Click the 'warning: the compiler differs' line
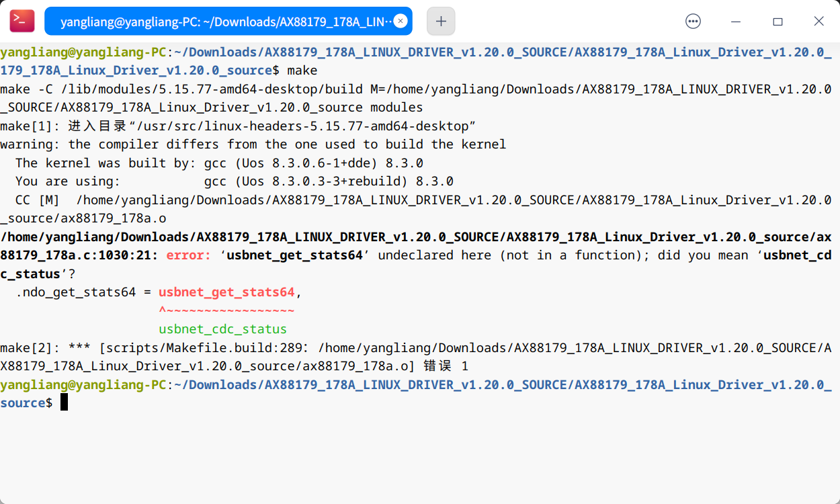Image resolution: width=840 pixels, height=504 pixels. pyautogui.click(x=253, y=144)
